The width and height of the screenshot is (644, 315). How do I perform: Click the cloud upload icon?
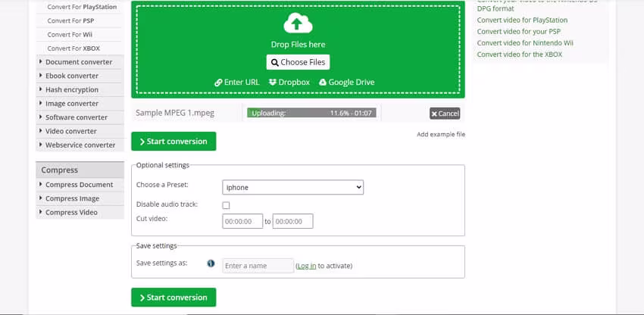[298, 23]
